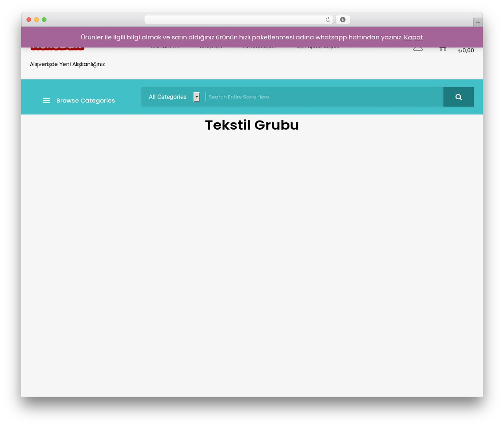This screenshot has height=427, width=504.
Task: Open the MAĞAZA menu item
Action: [211, 48]
